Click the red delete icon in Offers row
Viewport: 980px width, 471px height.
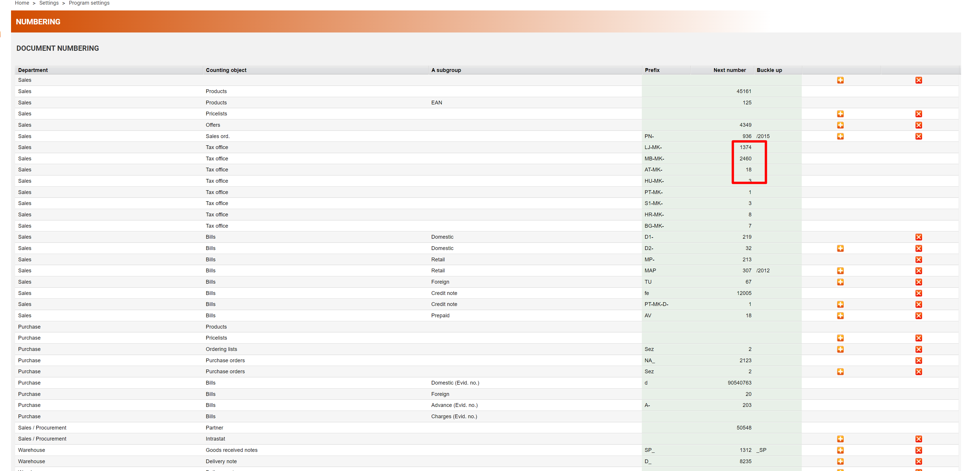click(x=918, y=125)
